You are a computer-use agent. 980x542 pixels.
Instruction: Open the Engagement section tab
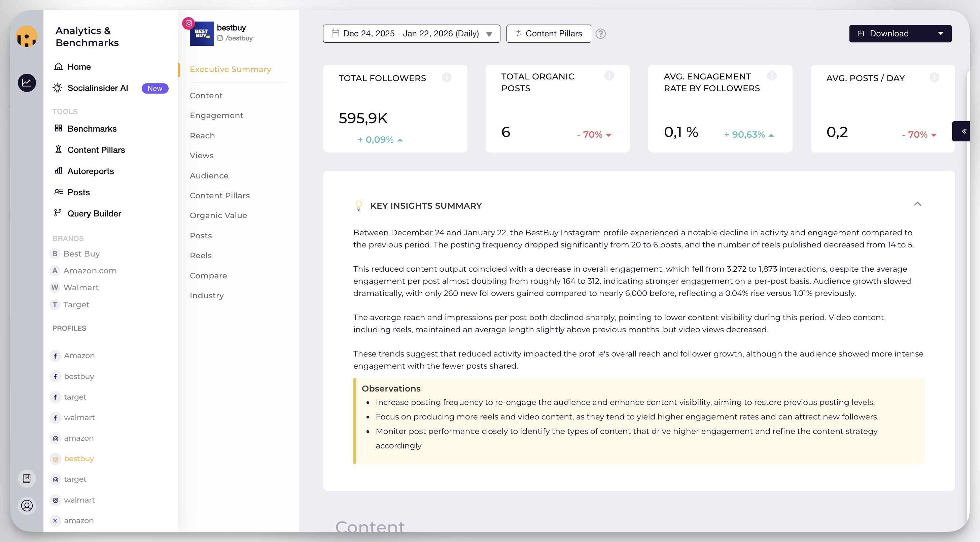[x=216, y=115]
